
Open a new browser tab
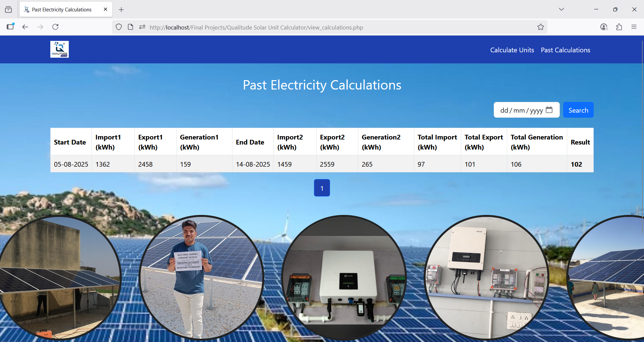click(x=121, y=10)
